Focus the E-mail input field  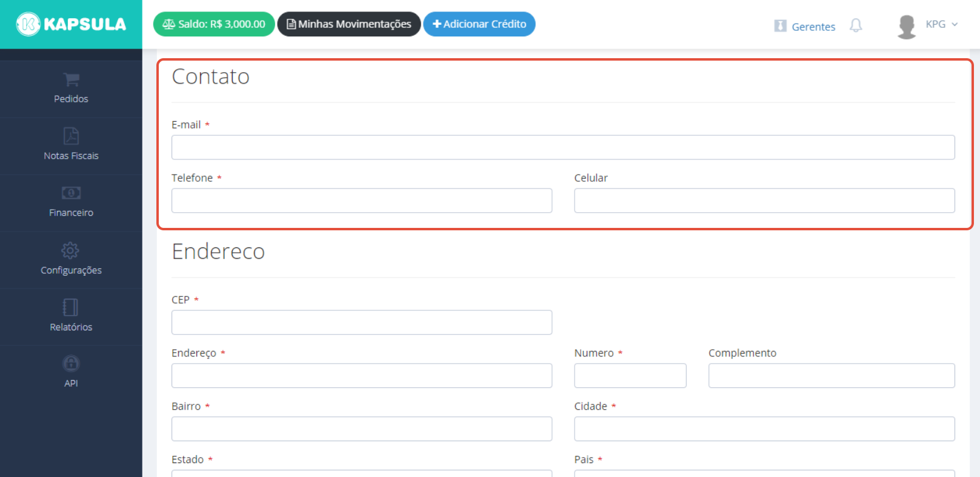coord(563,147)
